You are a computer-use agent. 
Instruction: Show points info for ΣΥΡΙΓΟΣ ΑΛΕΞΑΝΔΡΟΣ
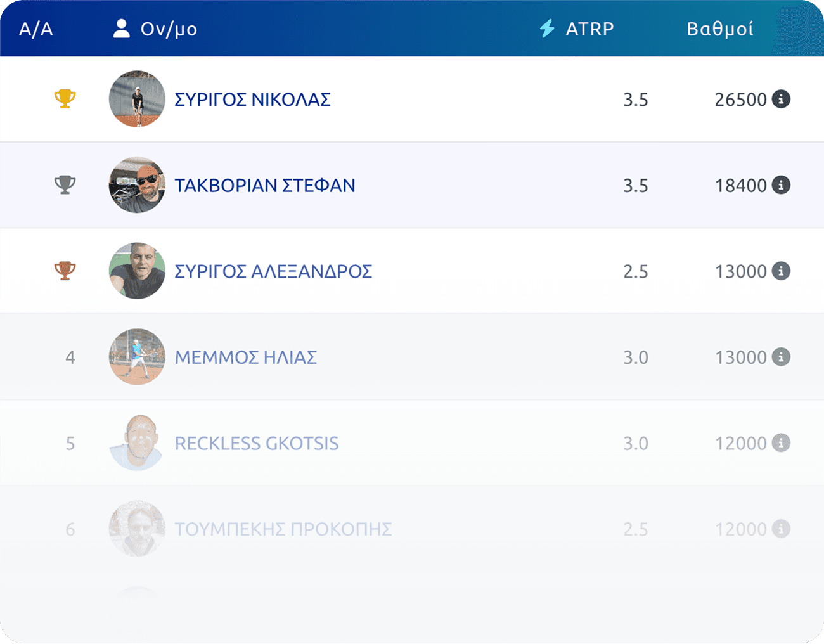781,271
